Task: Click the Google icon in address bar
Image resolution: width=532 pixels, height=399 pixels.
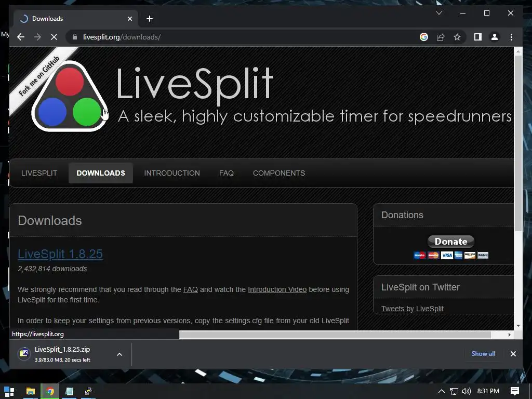Action: [424, 37]
